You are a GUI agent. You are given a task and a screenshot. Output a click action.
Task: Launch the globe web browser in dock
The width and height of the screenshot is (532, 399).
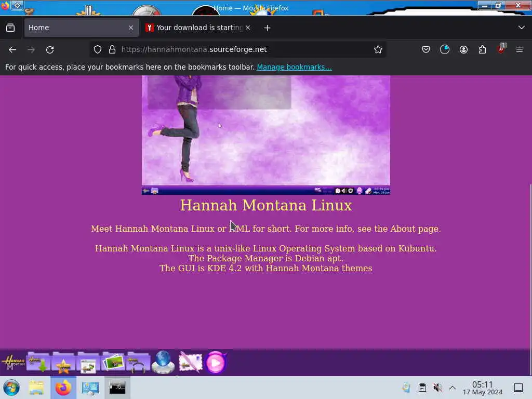[163, 362]
